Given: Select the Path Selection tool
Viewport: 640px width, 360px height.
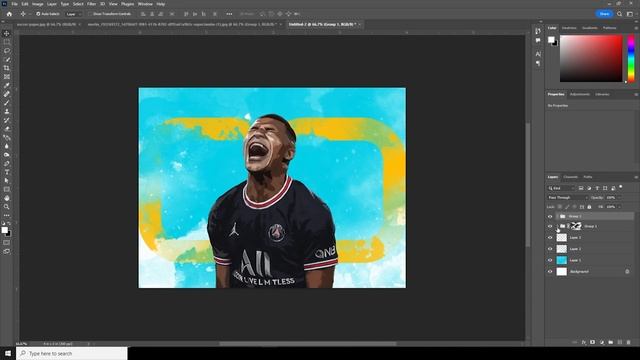Looking at the screenshot, I should tap(7, 181).
